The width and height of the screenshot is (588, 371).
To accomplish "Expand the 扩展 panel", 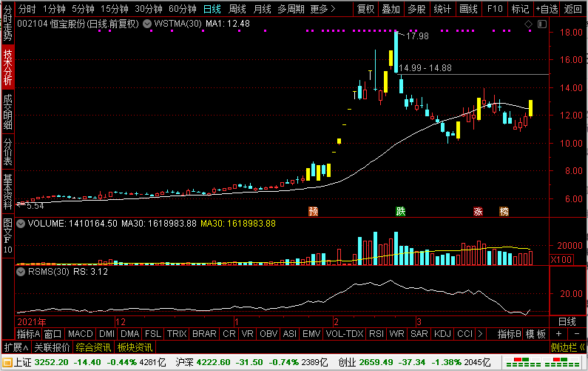I will [16, 347].
